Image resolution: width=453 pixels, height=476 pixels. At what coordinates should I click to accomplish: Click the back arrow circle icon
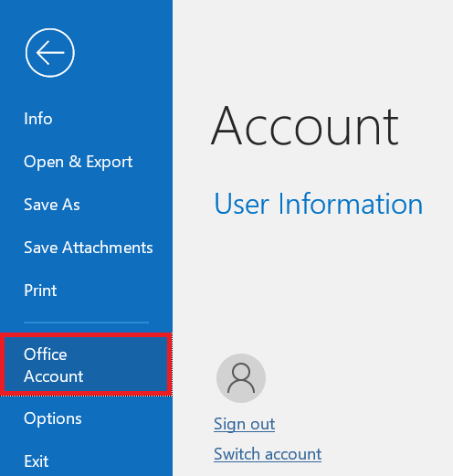(x=50, y=53)
